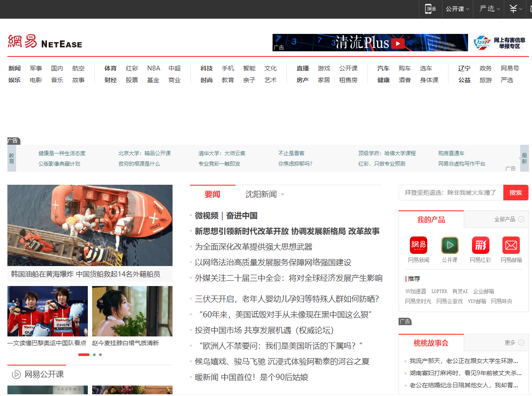Visit the 网易号 navigation link
This screenshot has width=532, height=396.
510,68
